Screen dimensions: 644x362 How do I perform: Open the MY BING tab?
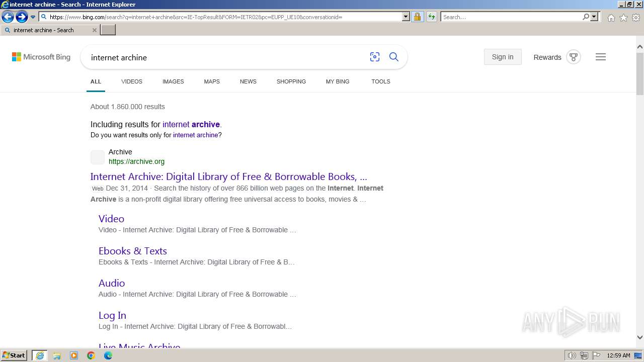(338, 81)
